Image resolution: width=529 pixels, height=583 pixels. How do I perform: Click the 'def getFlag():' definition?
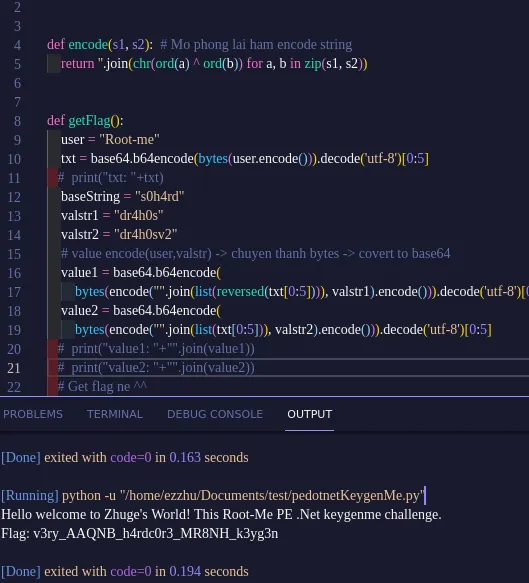85,120
